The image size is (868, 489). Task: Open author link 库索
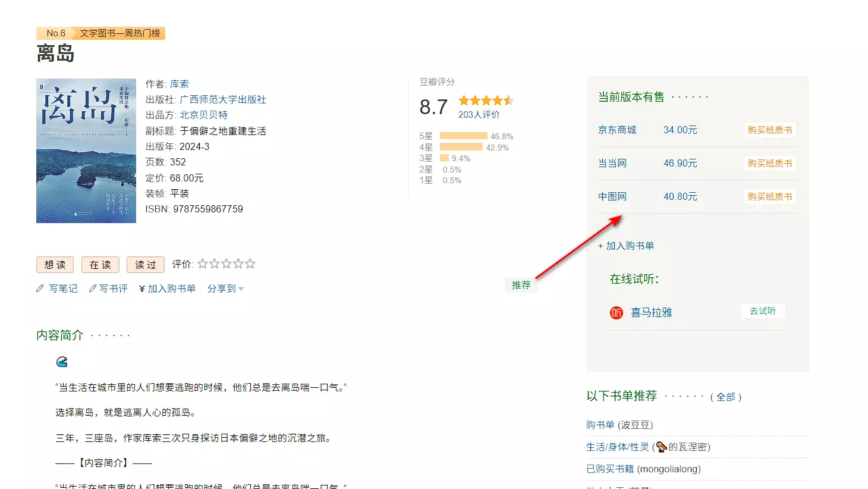click(x=179, y=84)
